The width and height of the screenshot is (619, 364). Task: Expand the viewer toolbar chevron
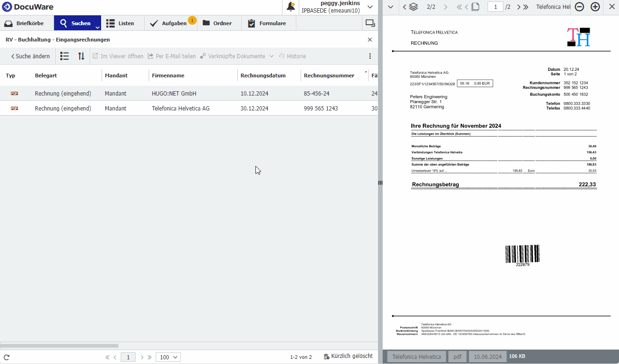click(x=391, y=7)
